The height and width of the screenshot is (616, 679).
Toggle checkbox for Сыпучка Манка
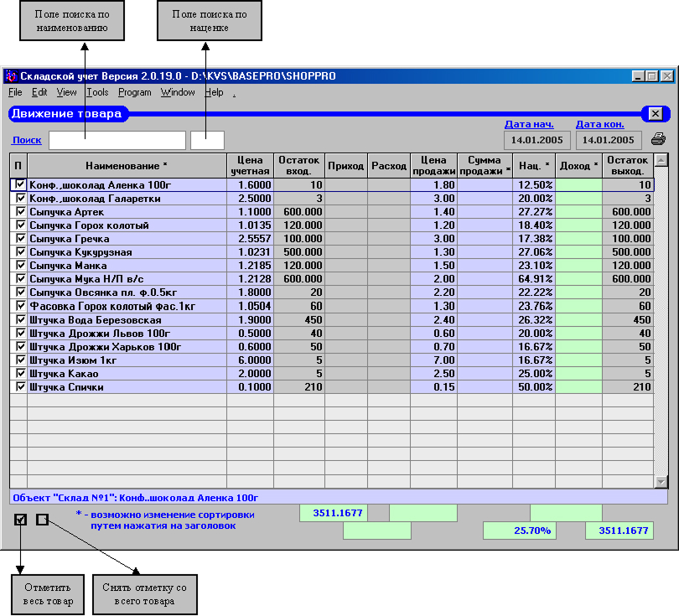20,265
